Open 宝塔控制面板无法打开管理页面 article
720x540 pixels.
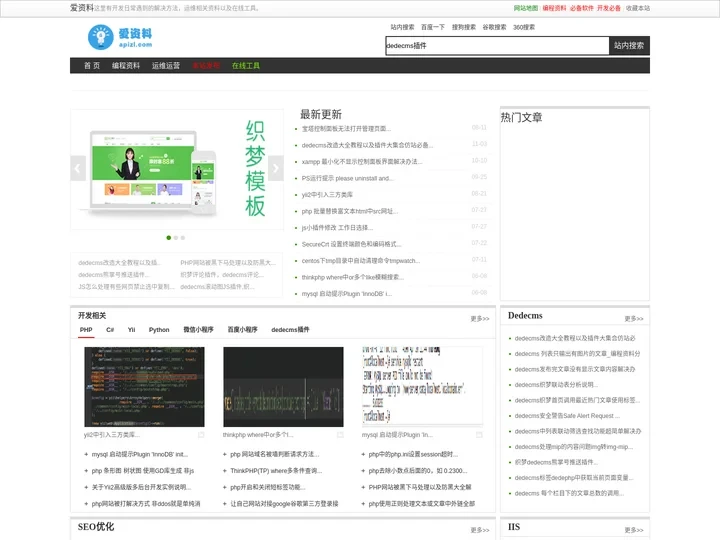coord(346,129)
